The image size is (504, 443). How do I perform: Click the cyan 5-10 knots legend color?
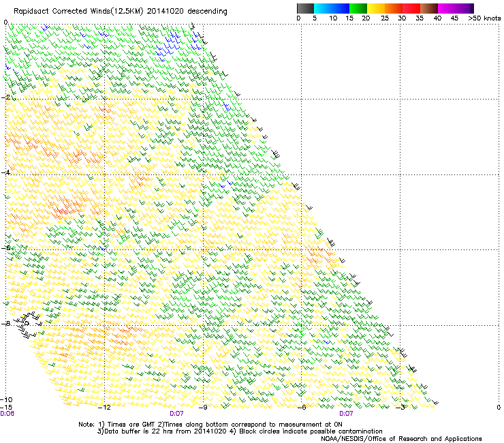pos(323,8)
